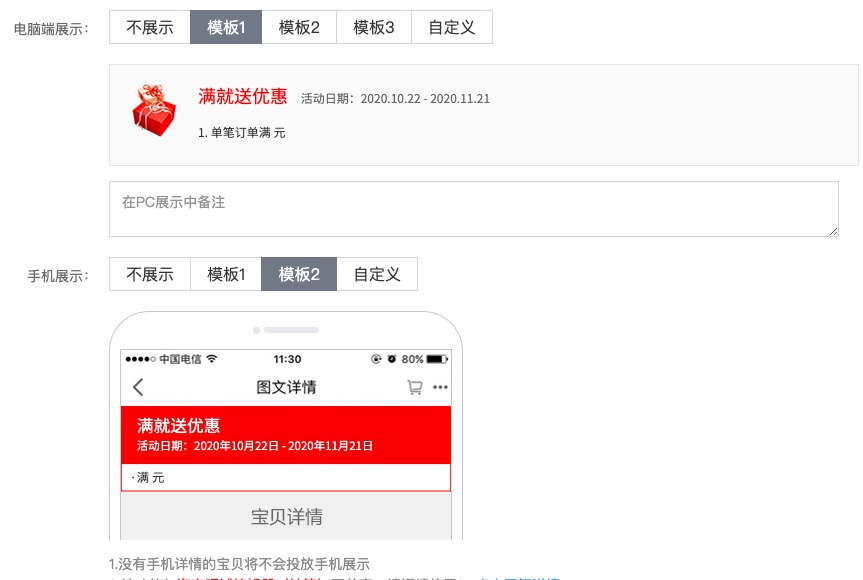Click the red 满就送优惠 banner in phone preview
863x580 pixels.
pos(286,435)
